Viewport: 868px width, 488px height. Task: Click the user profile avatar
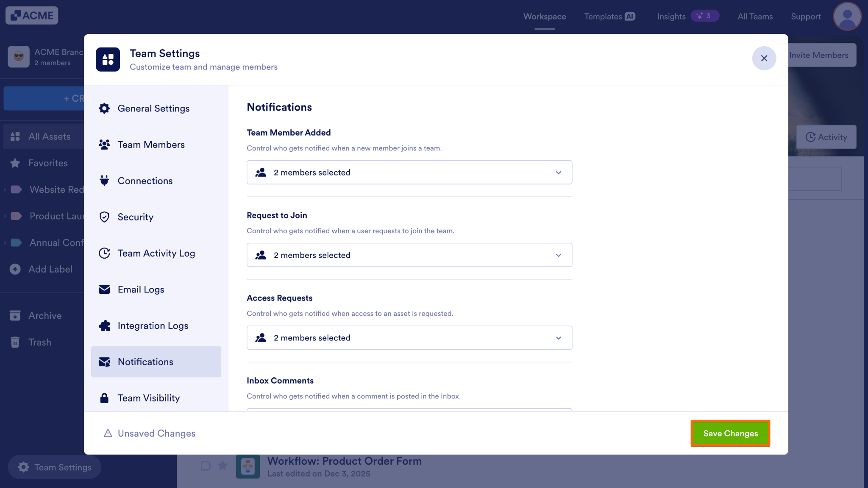tap(848, 17)
